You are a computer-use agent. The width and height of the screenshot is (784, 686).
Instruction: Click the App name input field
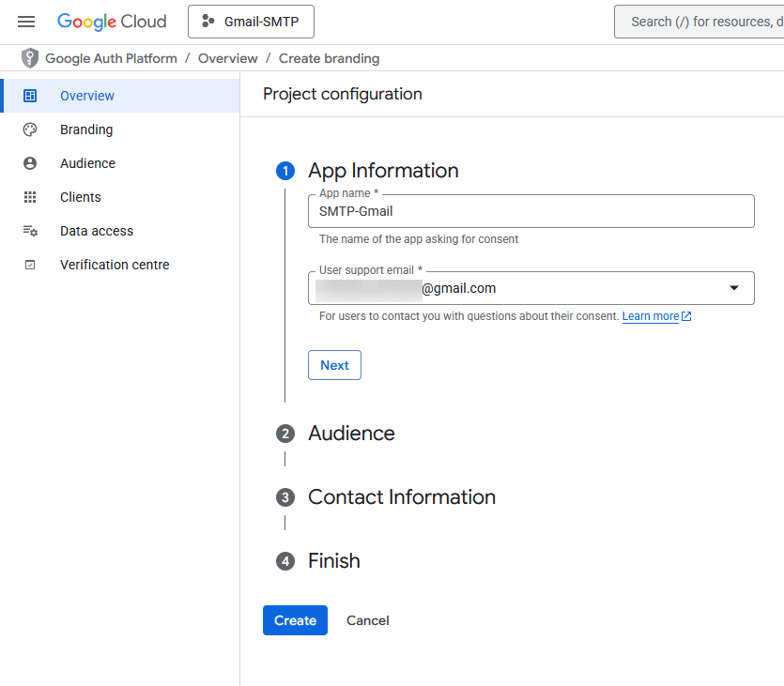pos(530,211)
